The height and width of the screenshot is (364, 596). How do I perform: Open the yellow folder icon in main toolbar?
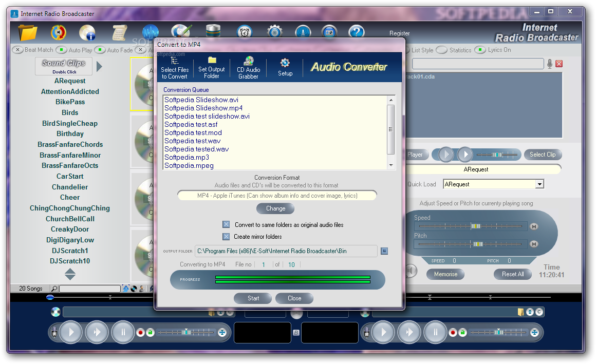(x=28, y=33)
